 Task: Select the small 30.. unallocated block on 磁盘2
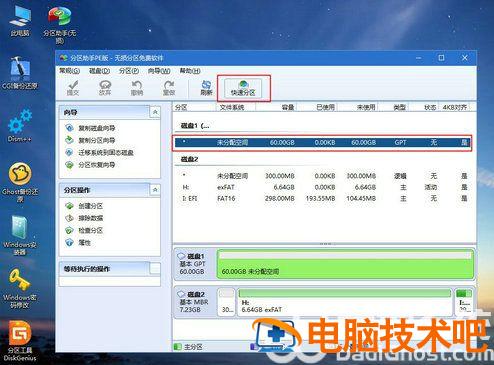pyautogui.click(x=227, y=302)
